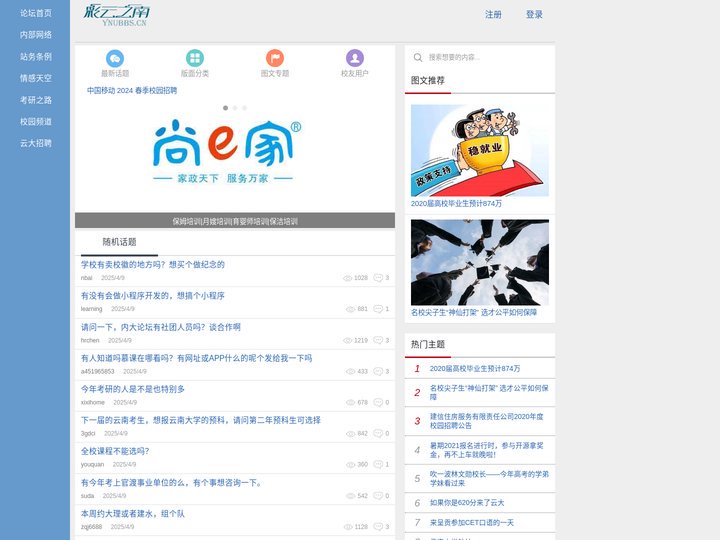Click username learning under 小程序 topic
The height and width of the screenshot is (540, 720).
91,309
